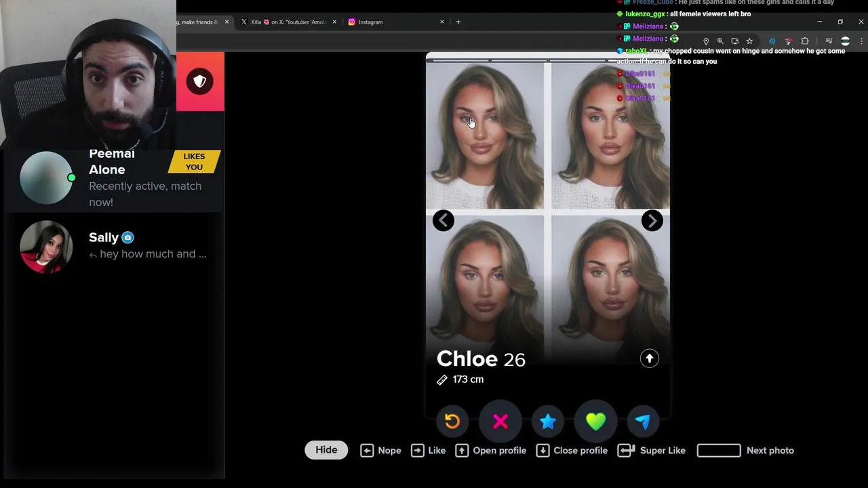Click the install app icon in address bar
868x488 pixels.
point(734,41)
